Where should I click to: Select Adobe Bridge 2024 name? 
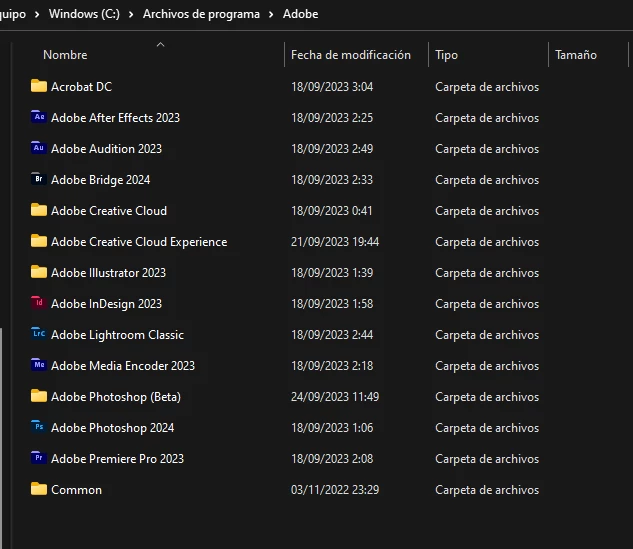point(101,180)
